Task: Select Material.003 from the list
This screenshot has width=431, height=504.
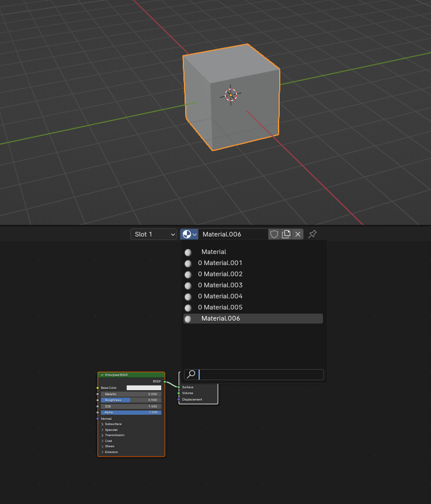Action: coord(253,285)
